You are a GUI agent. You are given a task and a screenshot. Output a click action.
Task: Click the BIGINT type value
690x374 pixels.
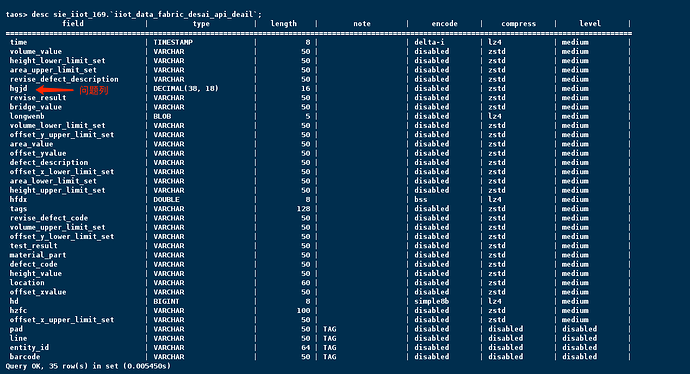pyautogui.click(x=166, y=301)
